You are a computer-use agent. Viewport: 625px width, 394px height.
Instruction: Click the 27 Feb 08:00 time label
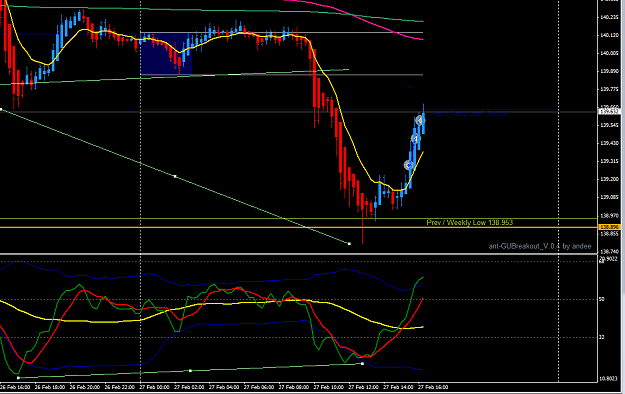[x=294, y=387]
